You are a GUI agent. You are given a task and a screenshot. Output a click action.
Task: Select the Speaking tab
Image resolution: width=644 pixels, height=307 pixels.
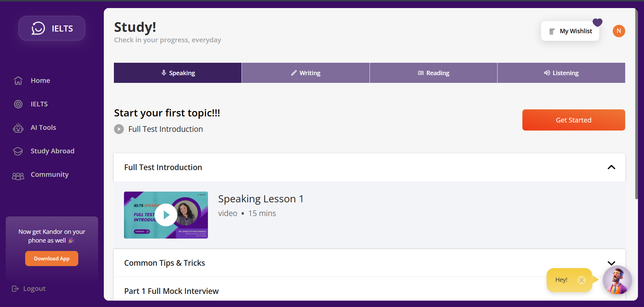(x=178, y=73)
